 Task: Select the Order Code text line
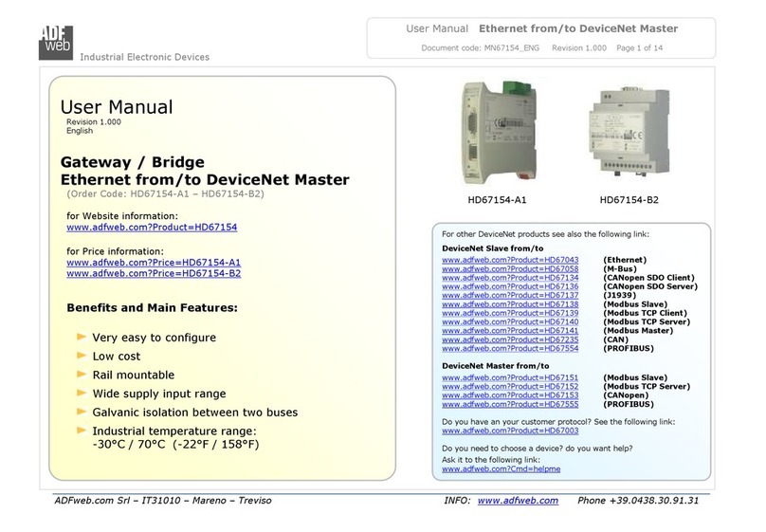pyautogui.click(x=165, y=194)
